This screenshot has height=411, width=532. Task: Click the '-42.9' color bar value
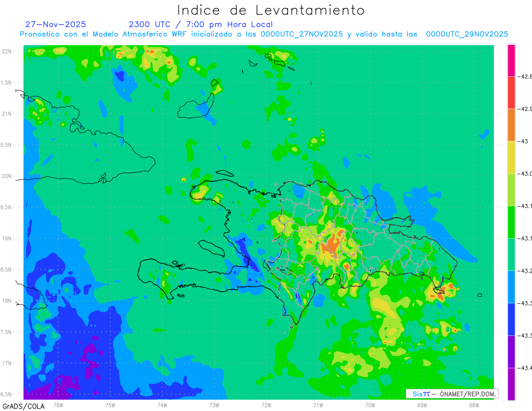point(525,109)
